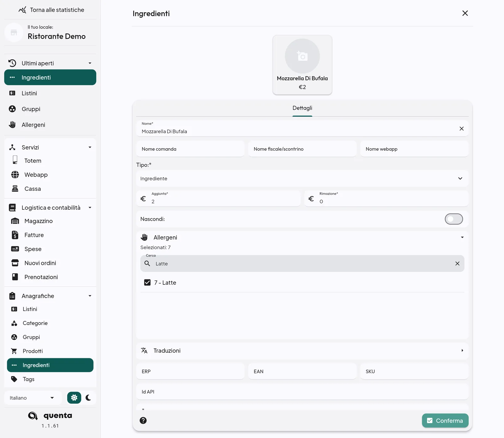Image resolution: width=504 pixels, height=438 pixels.
Task: Open help via the question mark icon
Action: 143,420
